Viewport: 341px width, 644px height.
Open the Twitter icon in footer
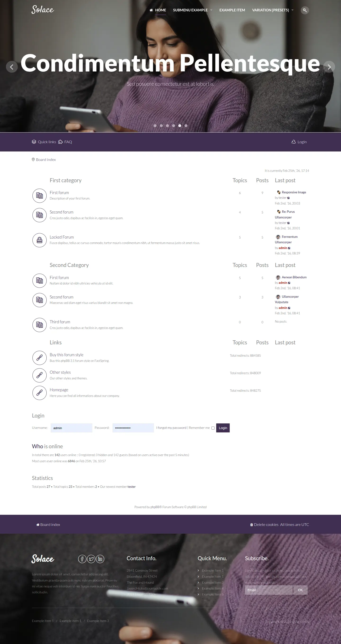pos(91,559)
